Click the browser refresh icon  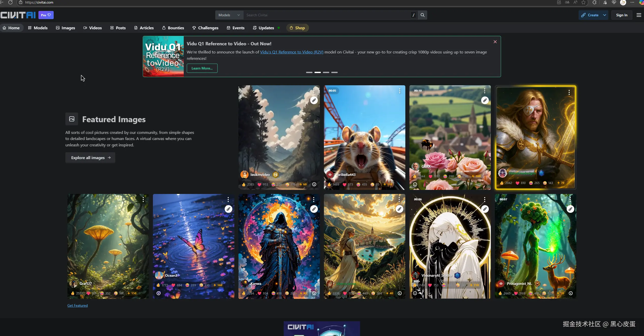[10, 2]
